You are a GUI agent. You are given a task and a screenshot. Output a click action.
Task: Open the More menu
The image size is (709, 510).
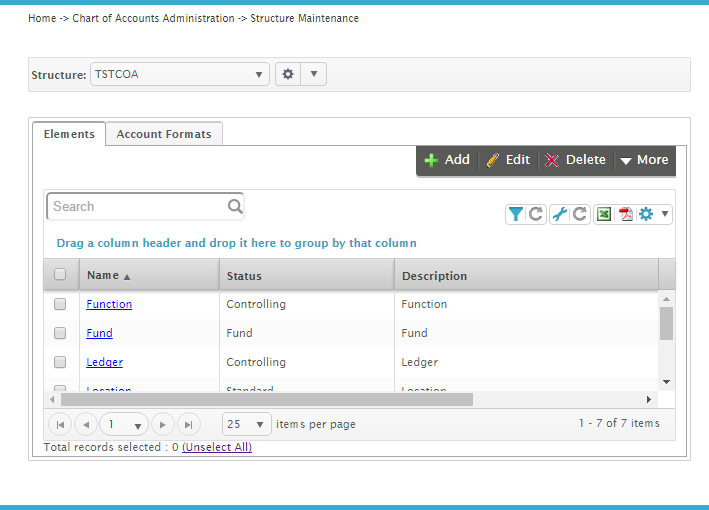(644, 160)
